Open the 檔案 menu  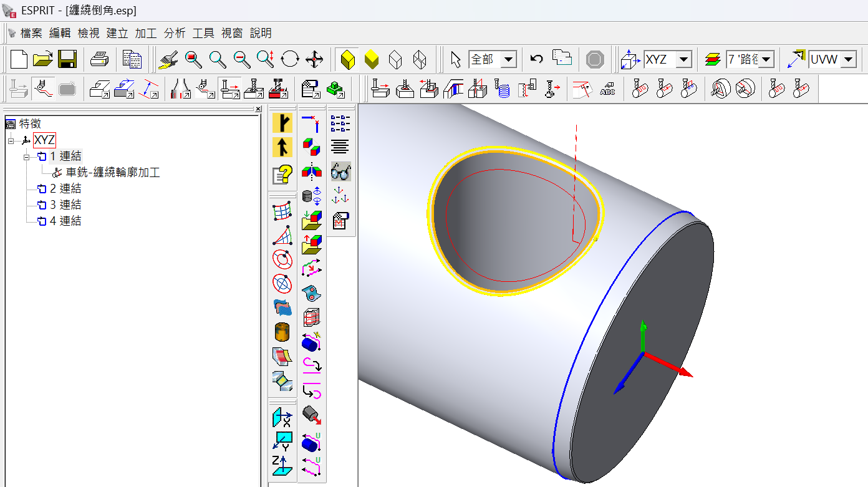[31, 33]
